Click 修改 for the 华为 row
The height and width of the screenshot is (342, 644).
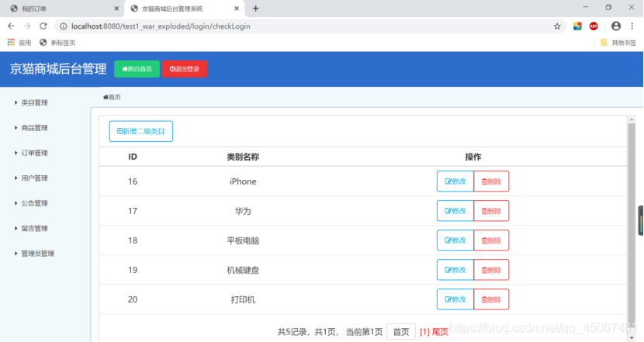click(455, 211)
